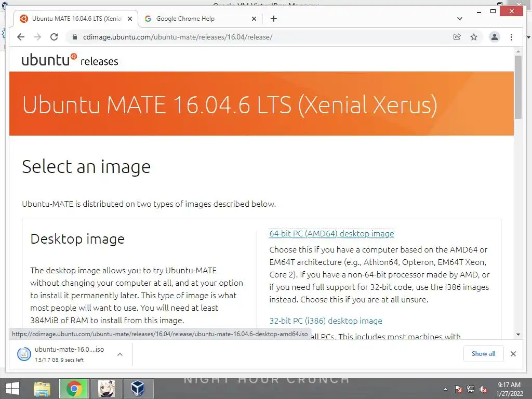
Task: View site information via padlock icon
Action: click(75, 37)
